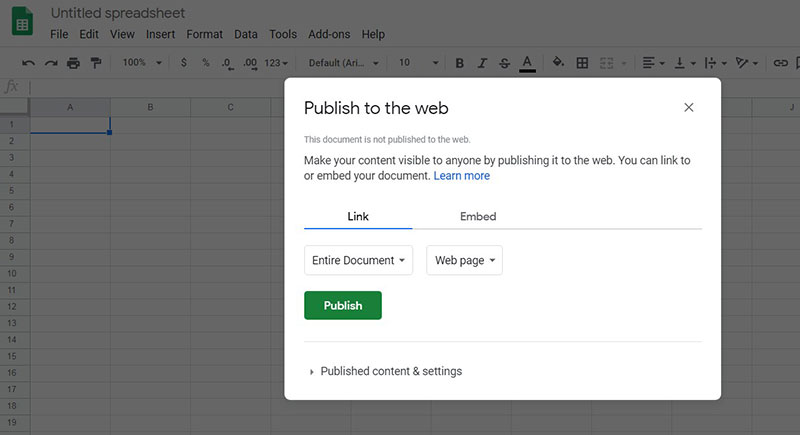Apply percent format icon

point(206,62)
